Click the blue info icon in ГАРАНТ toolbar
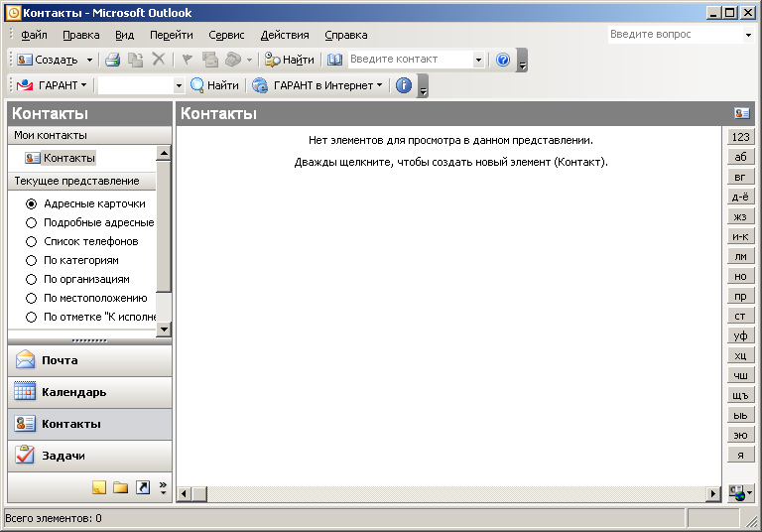The height and width of the screenshot is (532, 762). click(404, 85)
